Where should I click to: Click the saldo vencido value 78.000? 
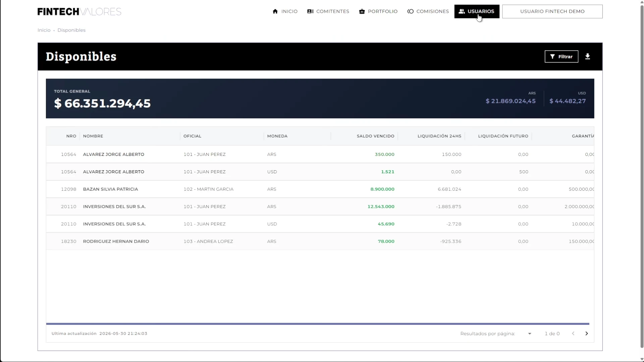click(386, 242)
